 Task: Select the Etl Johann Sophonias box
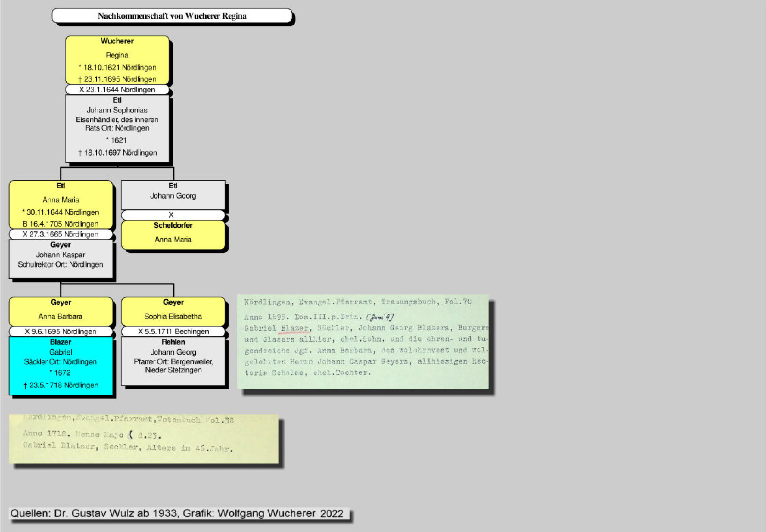point(117,128)
